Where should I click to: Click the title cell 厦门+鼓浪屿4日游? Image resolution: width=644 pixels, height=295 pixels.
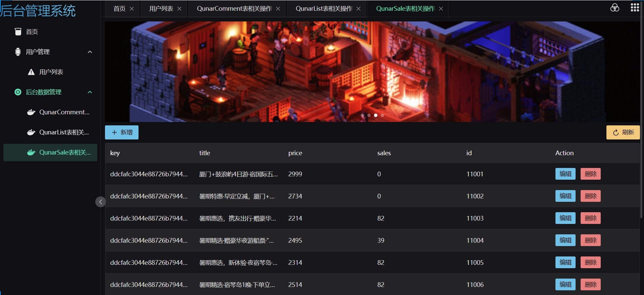(238, 174)
